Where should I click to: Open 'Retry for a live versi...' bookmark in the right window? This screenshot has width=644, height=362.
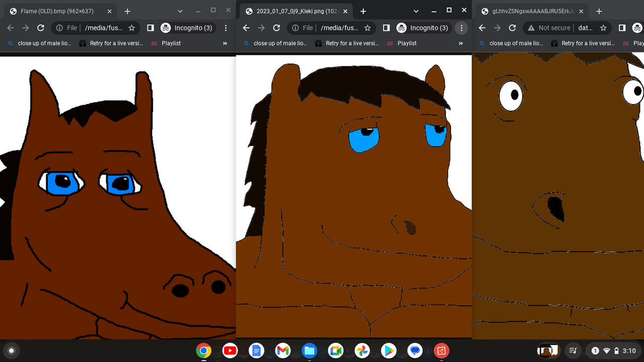[584, 43]
